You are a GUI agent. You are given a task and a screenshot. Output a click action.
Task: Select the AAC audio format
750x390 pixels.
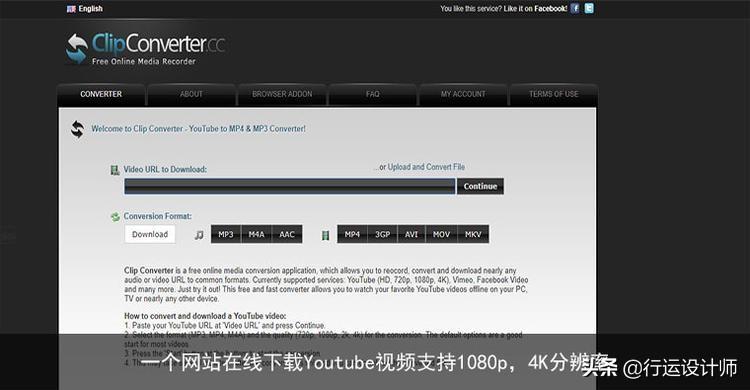pyautogui.click(x=287, y=234)
